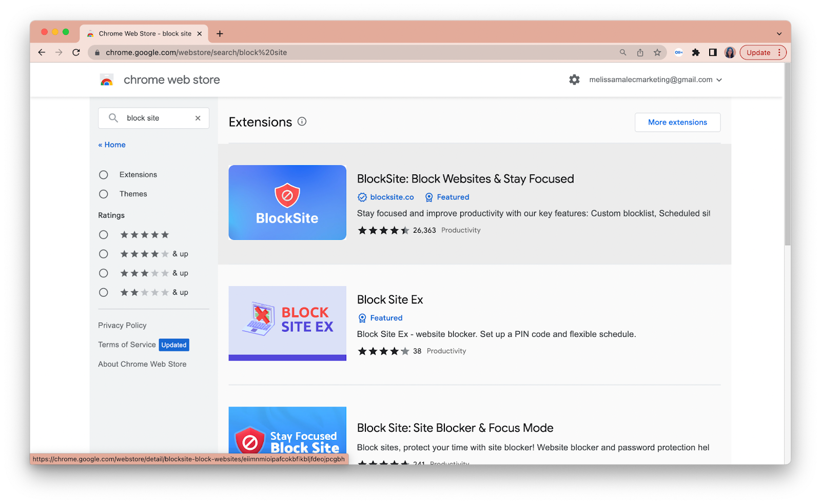Image resolution: width=821 pixels, height=504 pixels.
Task: Click the Chrome Web Store rainbow logo
Action: coord(107,80)
